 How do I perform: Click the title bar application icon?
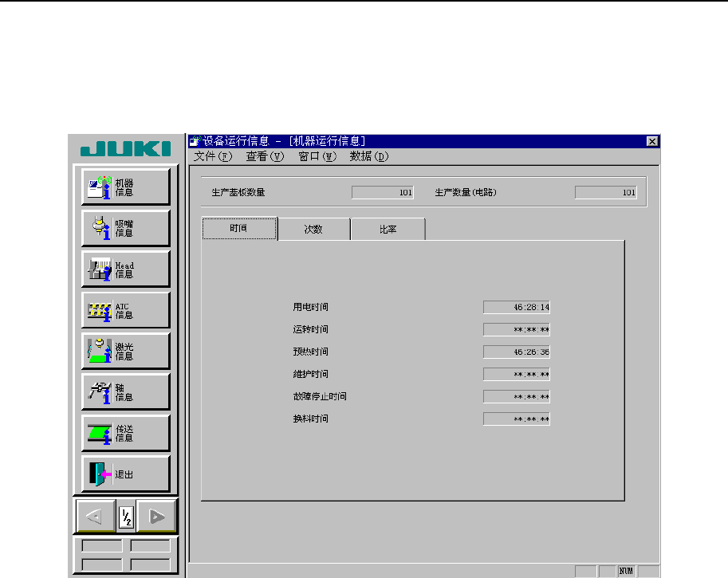click(x=195, y=140)
